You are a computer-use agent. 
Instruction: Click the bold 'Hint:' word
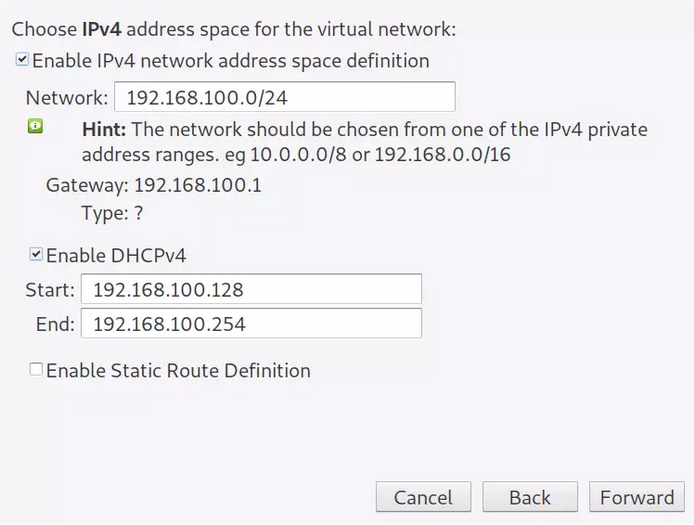click(103, 129)
